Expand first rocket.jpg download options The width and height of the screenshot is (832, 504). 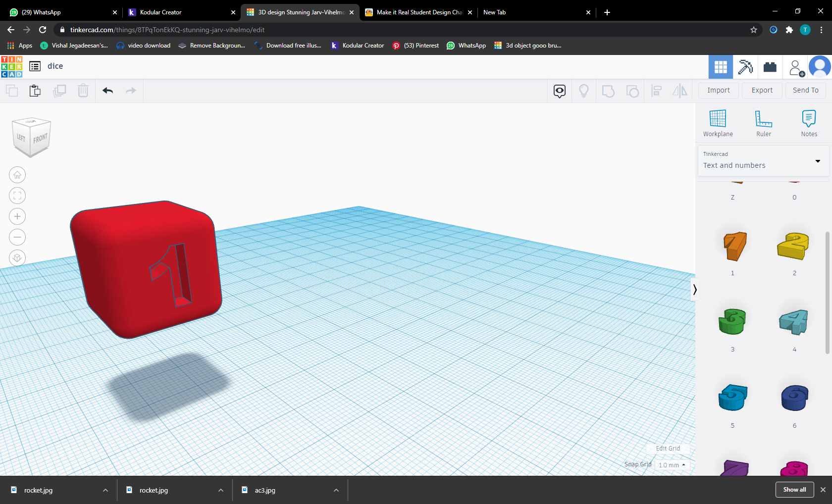click(105, 490)
